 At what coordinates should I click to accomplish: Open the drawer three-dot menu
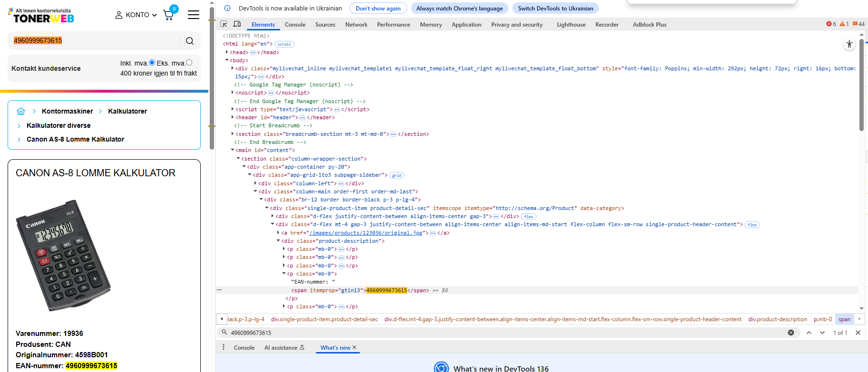pos(224,347)
